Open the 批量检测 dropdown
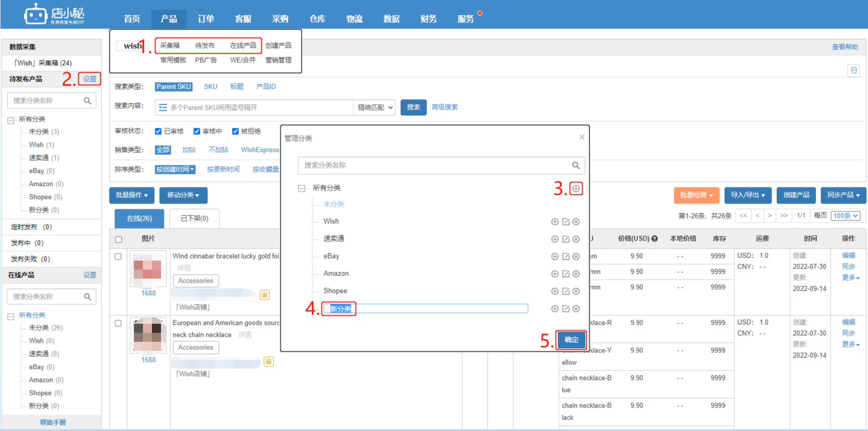This screenshot has width=868, height=431. click(697, 195)
